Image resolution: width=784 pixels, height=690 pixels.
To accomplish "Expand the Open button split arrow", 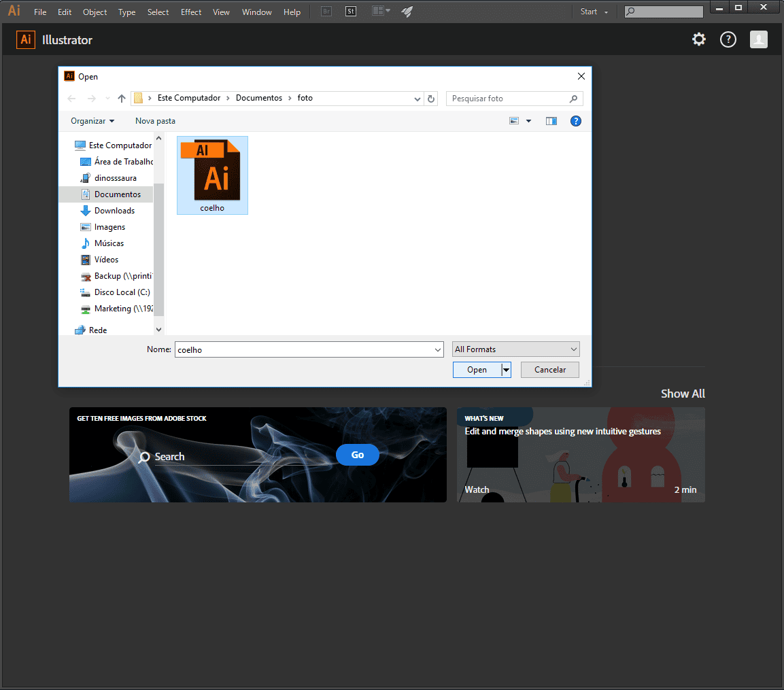I will [x=506, y=370].
